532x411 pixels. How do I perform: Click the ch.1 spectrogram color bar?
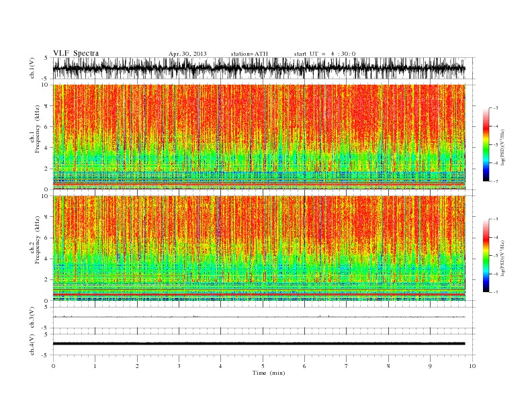tap(486, 144)
